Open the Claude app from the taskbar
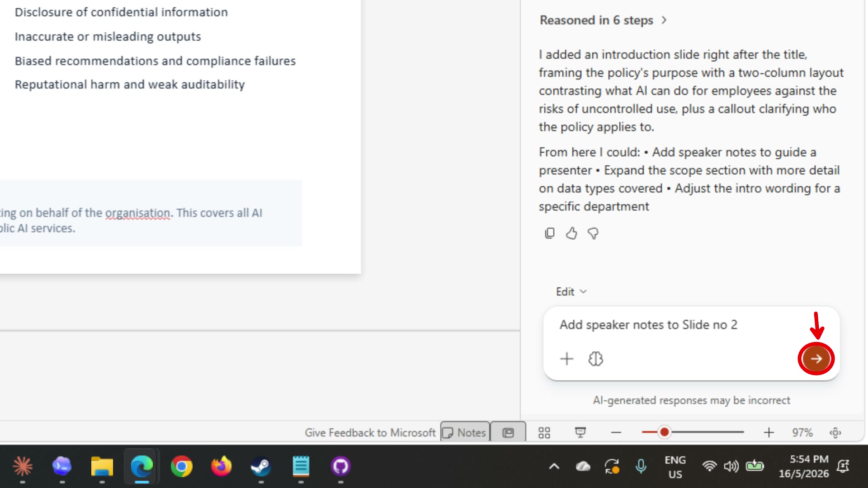The width and height of the screenshot is (868, 488). tap(23, 466)
